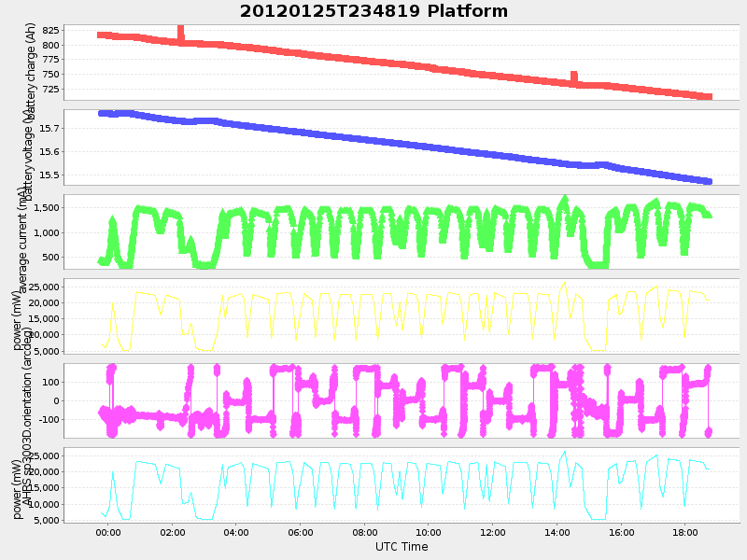Click the "UTC Time" axis label
Screen dimensions: 747x560
(x=400, y=547)
